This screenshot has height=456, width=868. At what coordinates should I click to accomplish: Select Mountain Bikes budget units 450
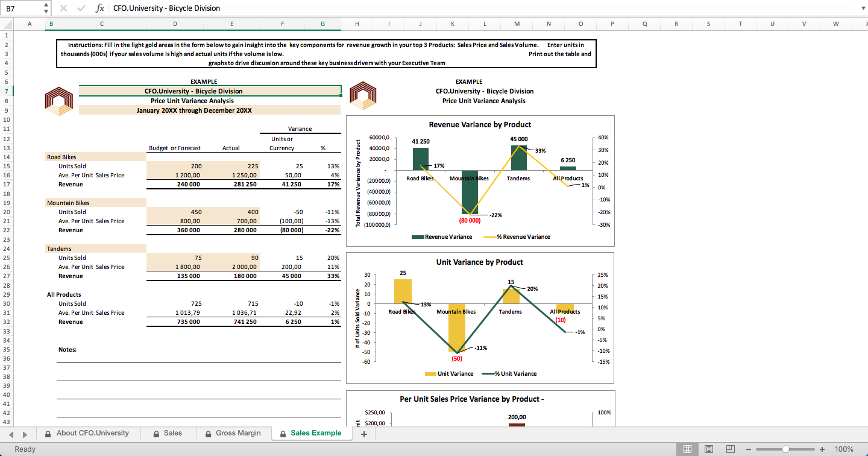tap(175, 212)
